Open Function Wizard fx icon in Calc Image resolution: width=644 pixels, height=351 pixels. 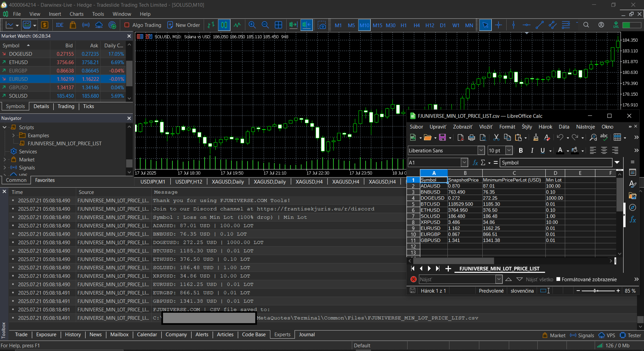tap(475, 163)
